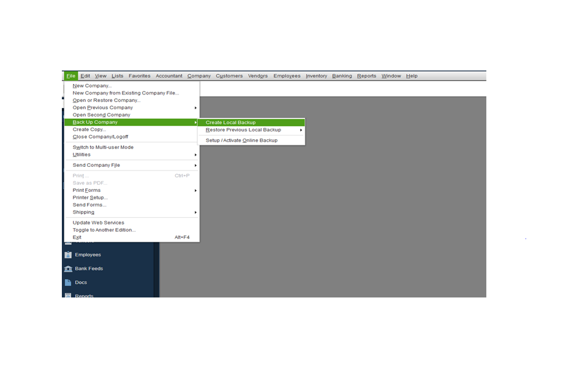Choose Create Local Backup
The image size is (588, 368).
(x=251, y=123)
